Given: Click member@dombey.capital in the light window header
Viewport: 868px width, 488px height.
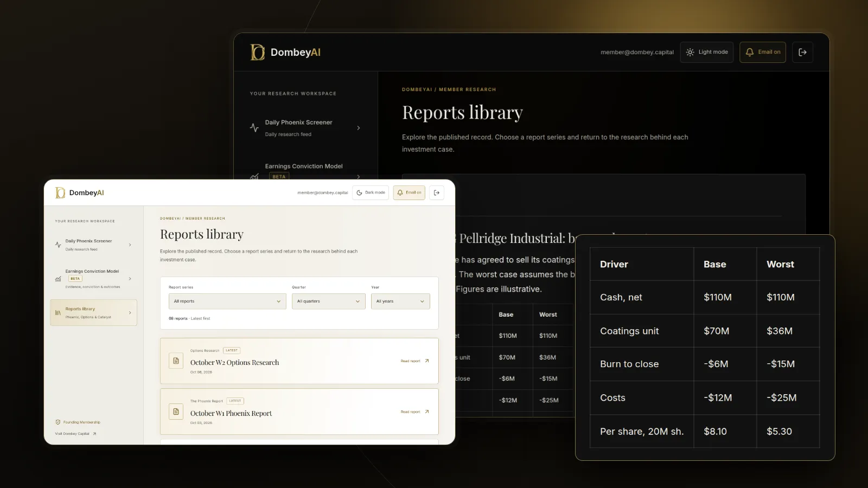Looking at the screenshot, I should click(323, 192).
